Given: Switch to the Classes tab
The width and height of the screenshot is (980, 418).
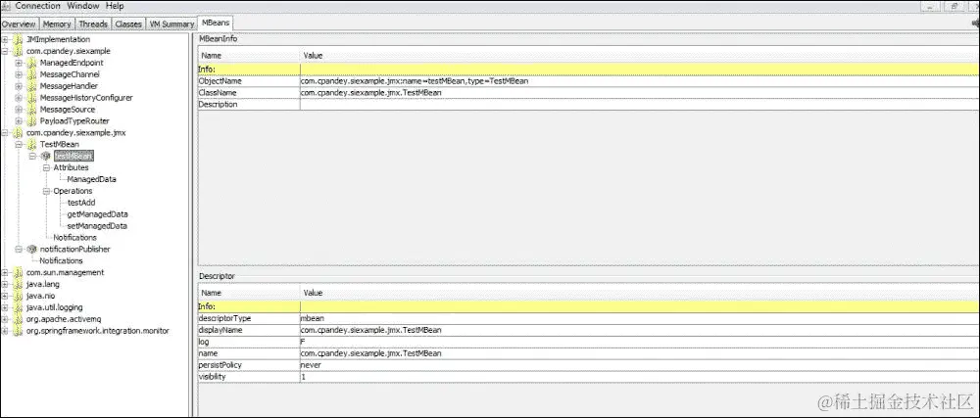Looking at the screenshot, I should point(128,23).
